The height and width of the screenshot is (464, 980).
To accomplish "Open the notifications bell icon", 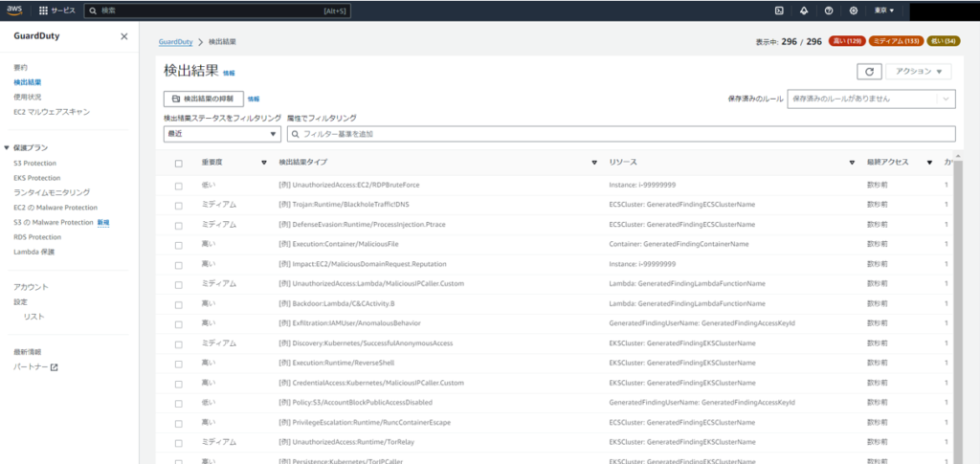I will [804, 11].
